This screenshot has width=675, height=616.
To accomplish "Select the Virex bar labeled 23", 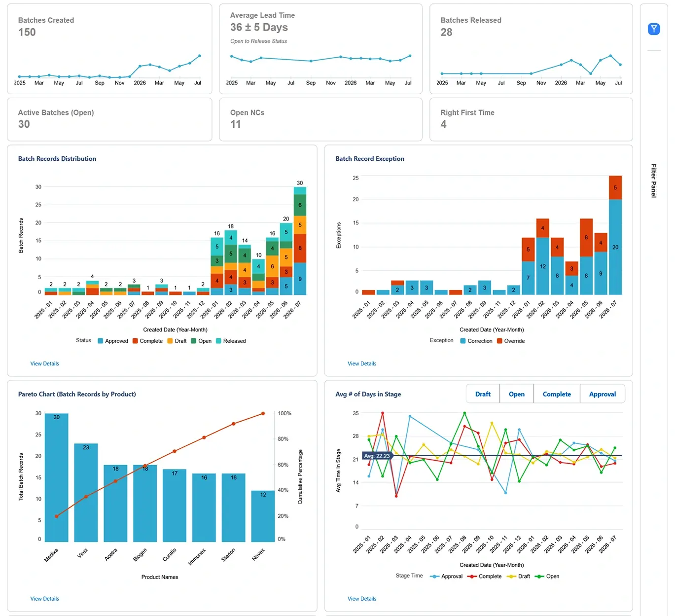I will [x=86, y=492].
